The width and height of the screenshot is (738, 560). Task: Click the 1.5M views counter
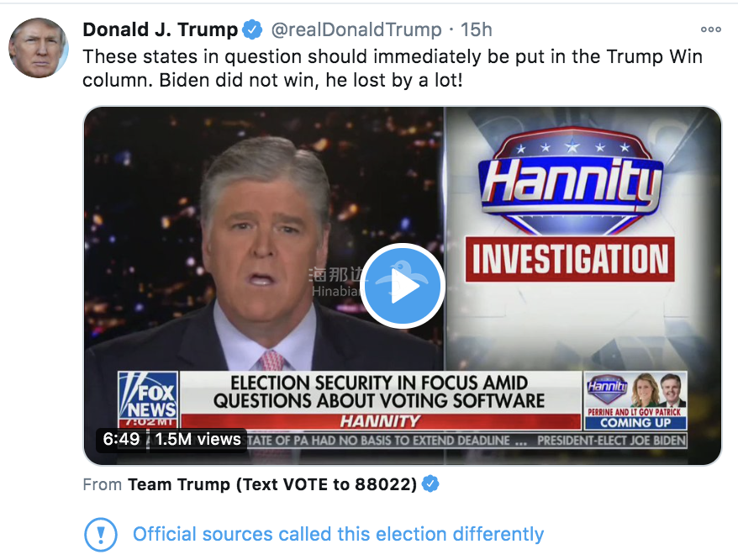click(198, 440)
